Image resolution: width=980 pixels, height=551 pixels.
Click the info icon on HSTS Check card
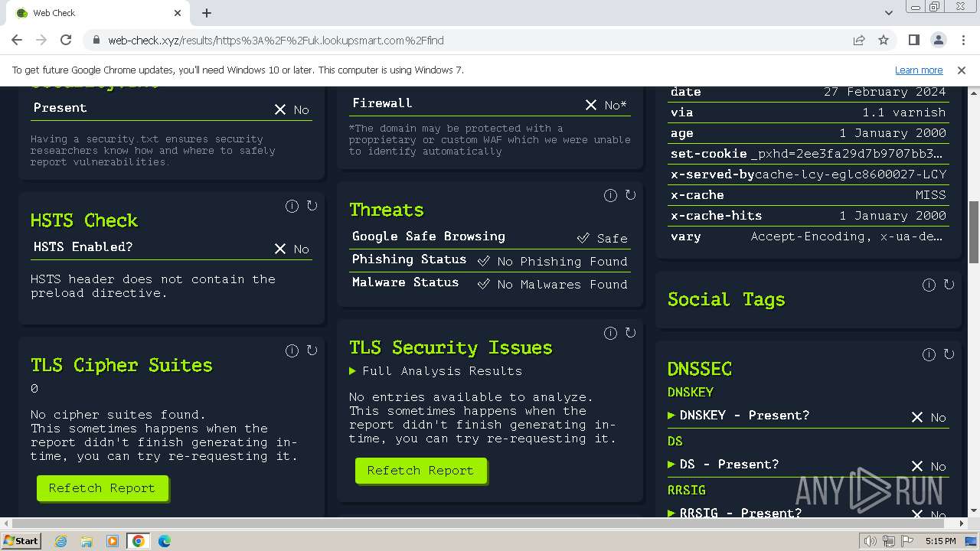292,206
